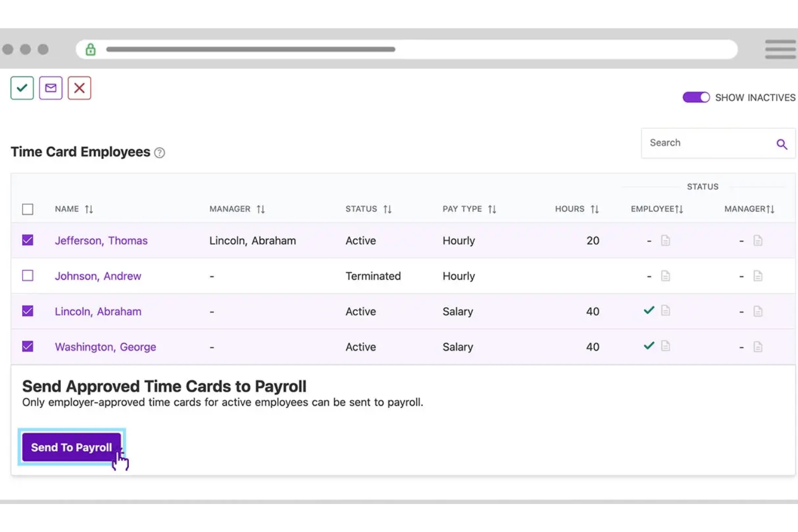Open employee status document icon for Johnson, Andrew
The image size is (798, 532).
coord(665,276)
